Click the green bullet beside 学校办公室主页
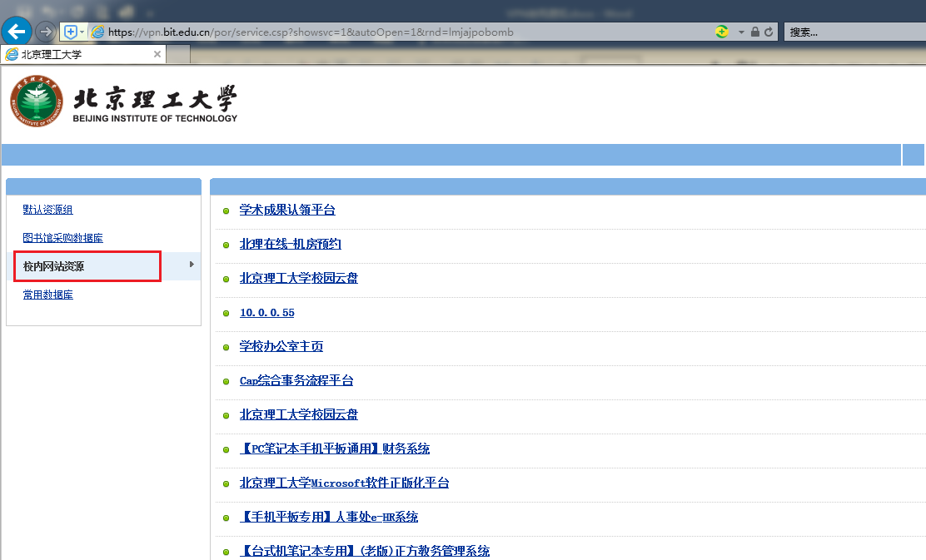This screenshot has width=926, height=560. (226, 348)
